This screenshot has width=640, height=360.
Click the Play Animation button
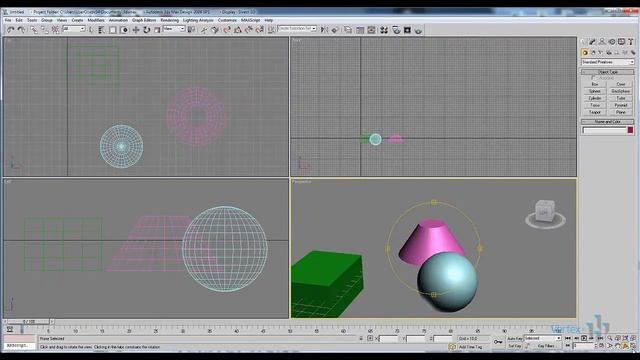584,338
